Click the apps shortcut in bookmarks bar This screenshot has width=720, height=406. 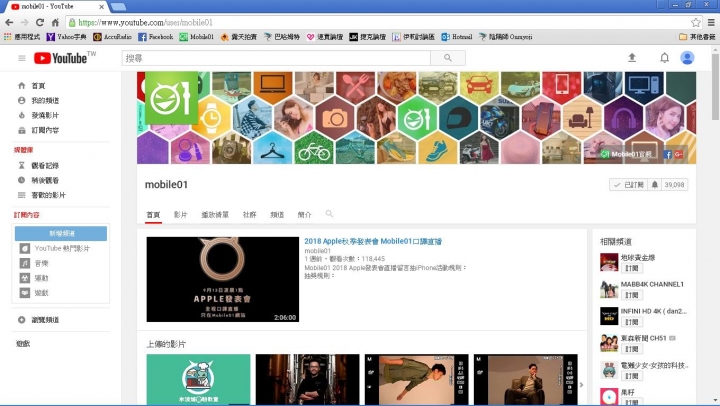(x=22, y=37)
